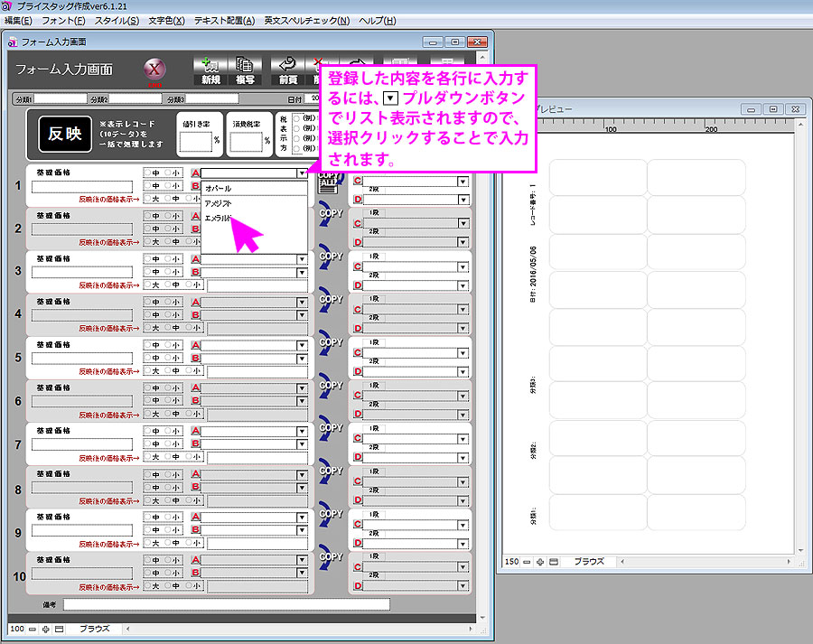Click the red X end button

point(156,71)
